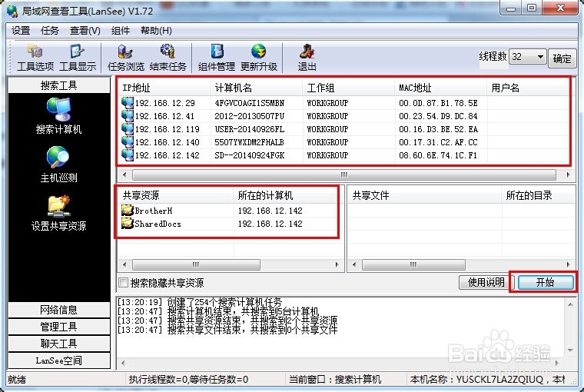Switch to 管理工具 sidebar tab
This screenshot has height=392, width=584.
59,327
